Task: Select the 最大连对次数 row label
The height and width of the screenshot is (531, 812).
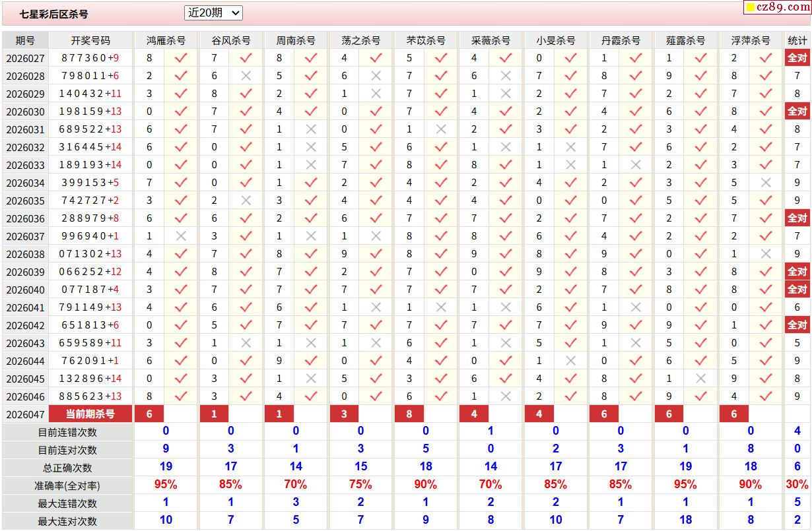Action: pyautogui.click(x=67, y=522)
